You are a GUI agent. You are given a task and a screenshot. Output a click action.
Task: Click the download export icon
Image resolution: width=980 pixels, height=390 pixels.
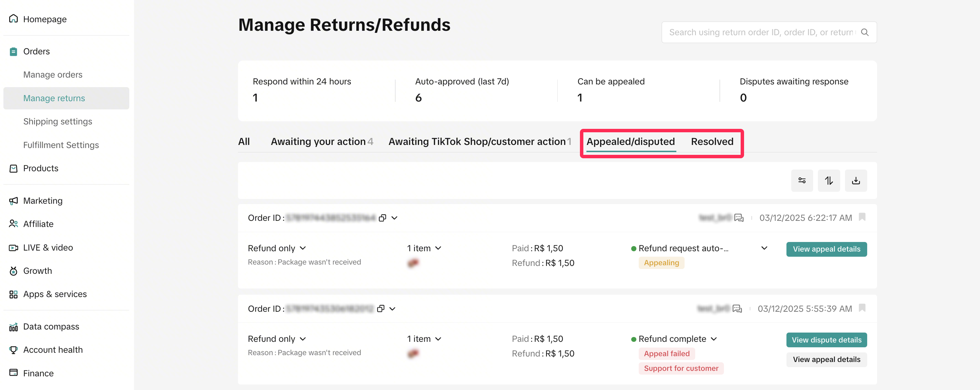856,180
